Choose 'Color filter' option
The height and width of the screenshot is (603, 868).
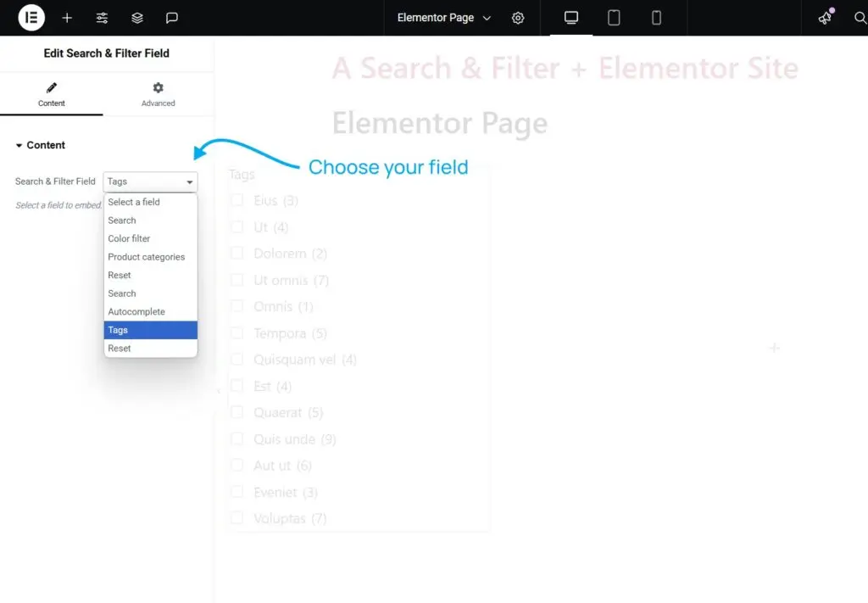click(151, 238)
